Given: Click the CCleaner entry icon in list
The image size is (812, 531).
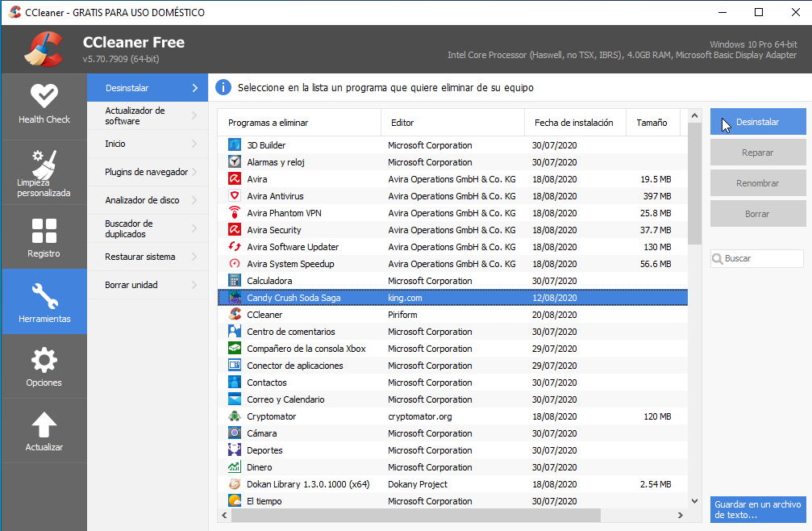Looking at the screenshot, I should 235,315.
